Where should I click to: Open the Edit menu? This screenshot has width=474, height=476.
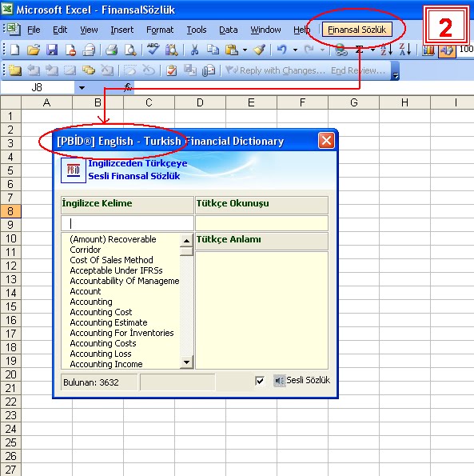point(60,30)
